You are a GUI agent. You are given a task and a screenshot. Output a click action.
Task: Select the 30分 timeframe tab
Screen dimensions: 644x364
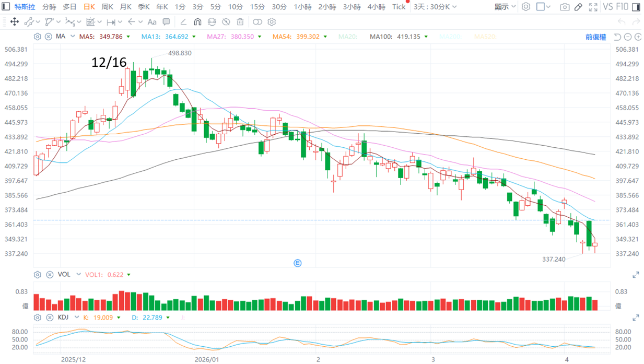(279, 7)
